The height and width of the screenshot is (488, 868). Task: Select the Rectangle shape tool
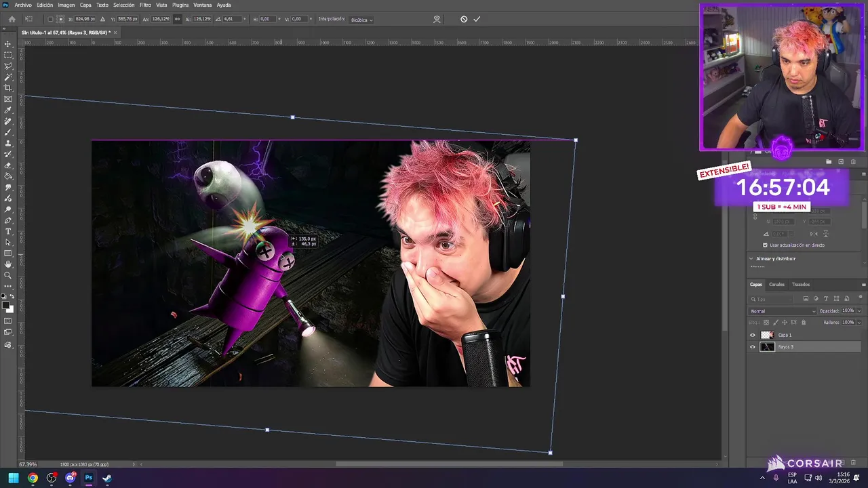point(8,253)
